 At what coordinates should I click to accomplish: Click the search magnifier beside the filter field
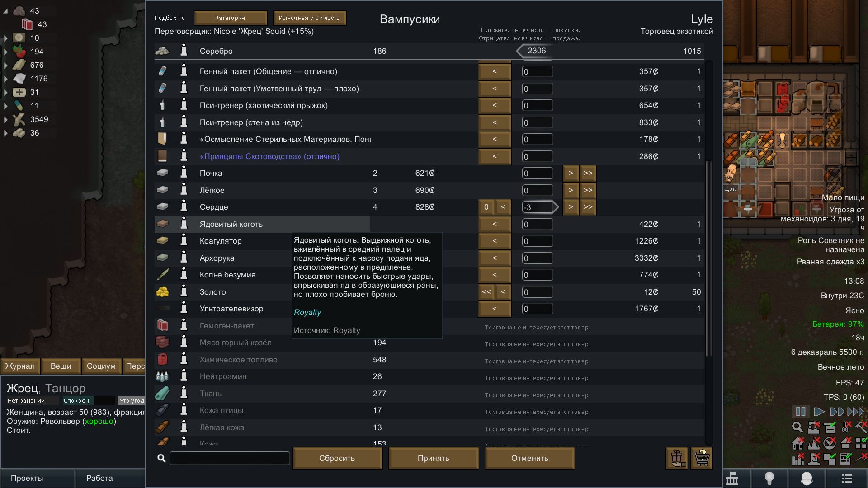coord(161,458)
